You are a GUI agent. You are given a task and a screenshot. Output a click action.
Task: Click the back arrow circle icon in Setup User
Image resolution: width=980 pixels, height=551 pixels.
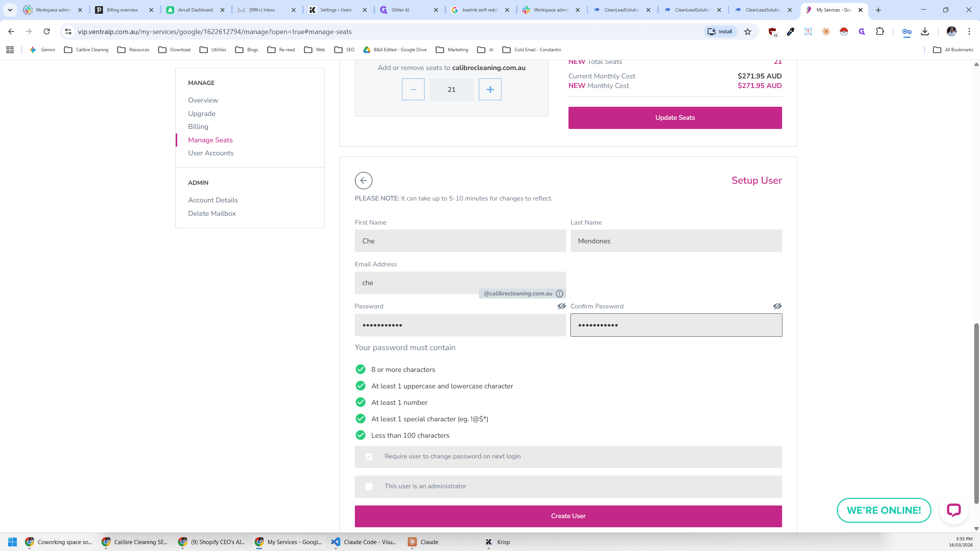point(363,181)
